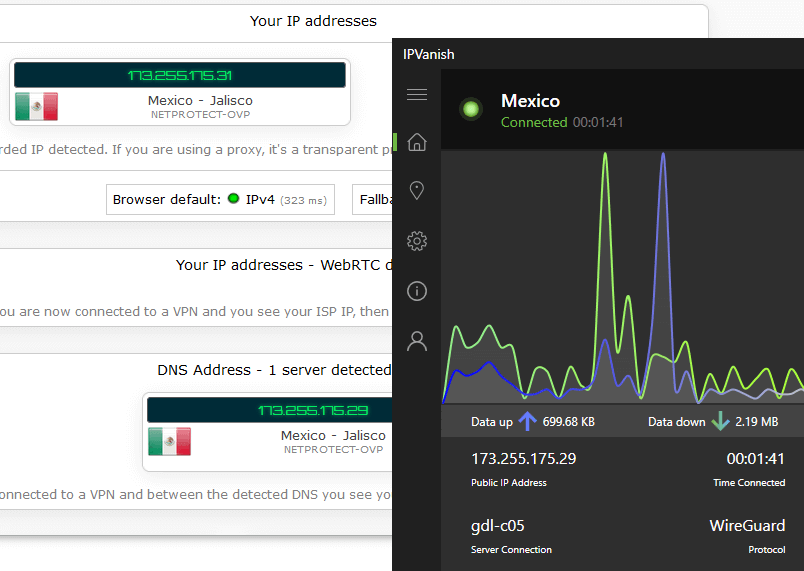Click the gdl-c05 server connection
804x571 pixels.
coord(497,526)
